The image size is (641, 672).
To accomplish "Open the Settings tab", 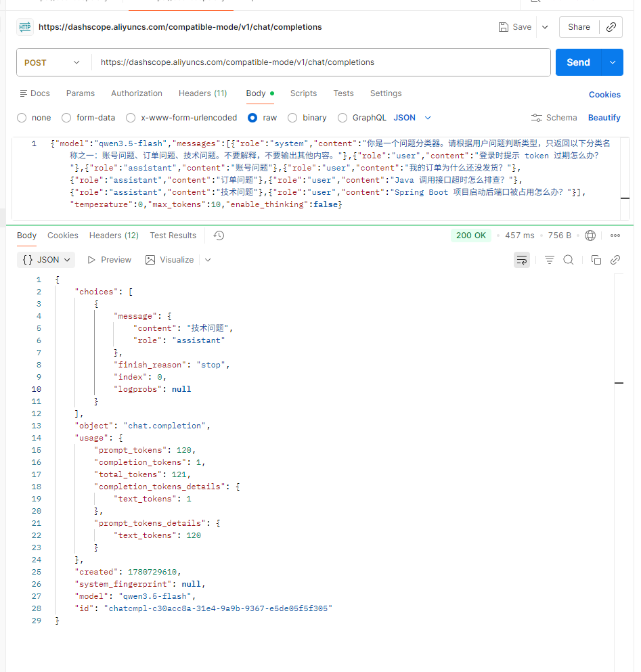I will pos(386,93).
